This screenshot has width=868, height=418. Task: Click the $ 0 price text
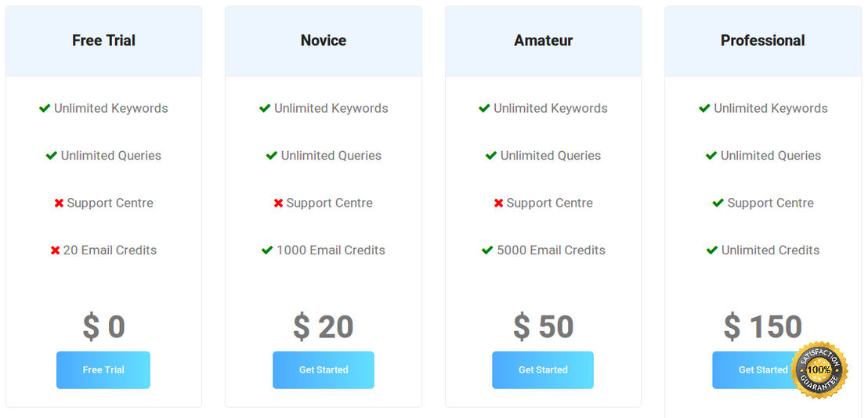tap(103, 326)
